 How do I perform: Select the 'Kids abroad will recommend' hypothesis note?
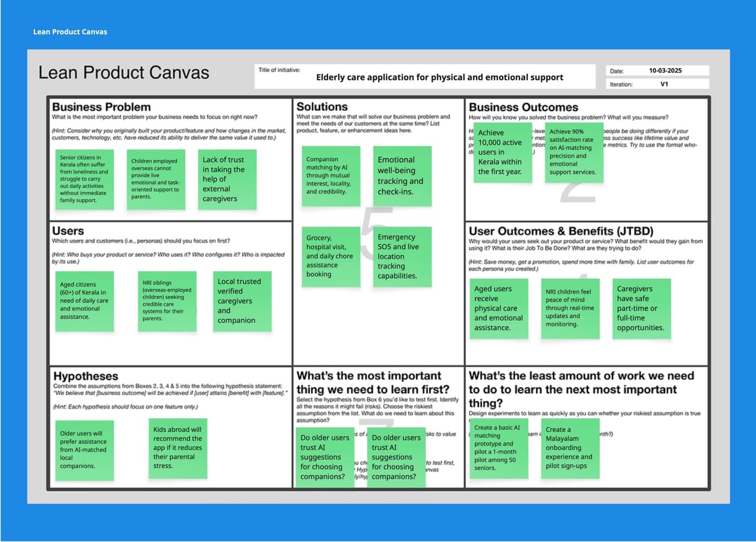pyautogui.click(x=177, y=448)
